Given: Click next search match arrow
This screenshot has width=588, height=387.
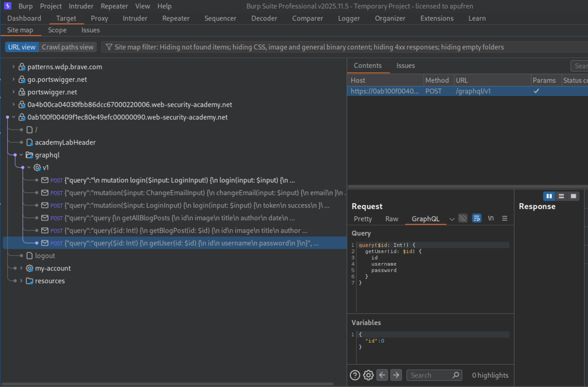Looking at the screenshot, I should pos(396,375).
